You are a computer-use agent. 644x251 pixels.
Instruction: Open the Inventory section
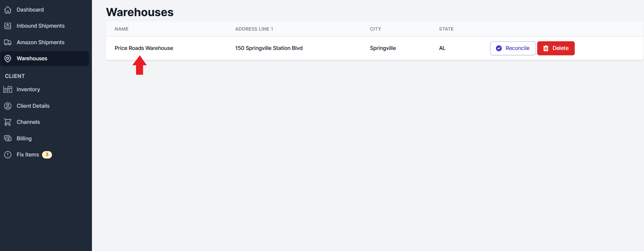45,90
